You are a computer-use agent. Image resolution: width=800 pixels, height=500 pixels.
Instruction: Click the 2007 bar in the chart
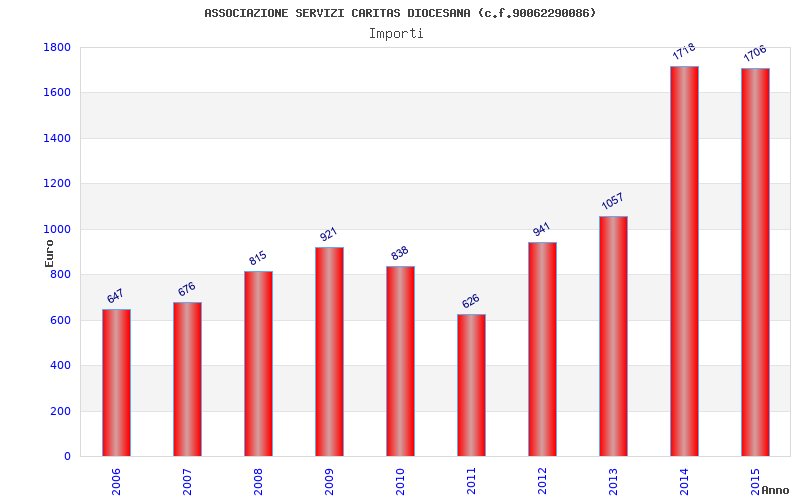point(187,379)
